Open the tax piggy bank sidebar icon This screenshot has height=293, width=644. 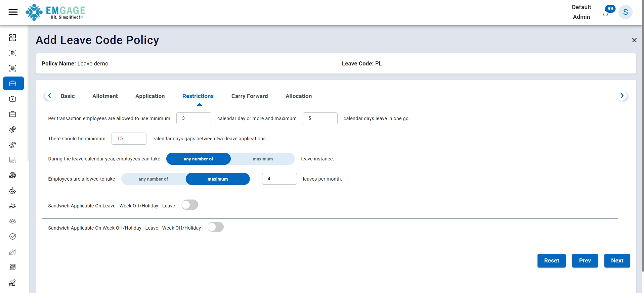(13, 191)
